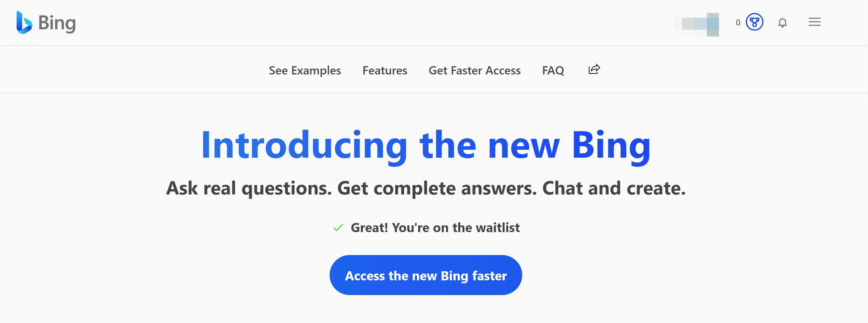This screenshot has width=868, height=323.
Task: Jump to the FAQ section
Action: [x=553, y=70]
